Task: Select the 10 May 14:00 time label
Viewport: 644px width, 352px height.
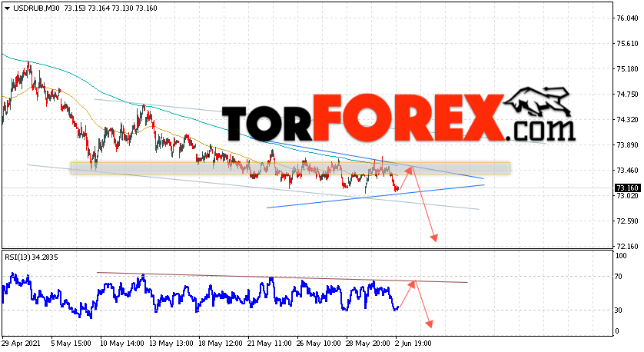Action: pos(122,343)
